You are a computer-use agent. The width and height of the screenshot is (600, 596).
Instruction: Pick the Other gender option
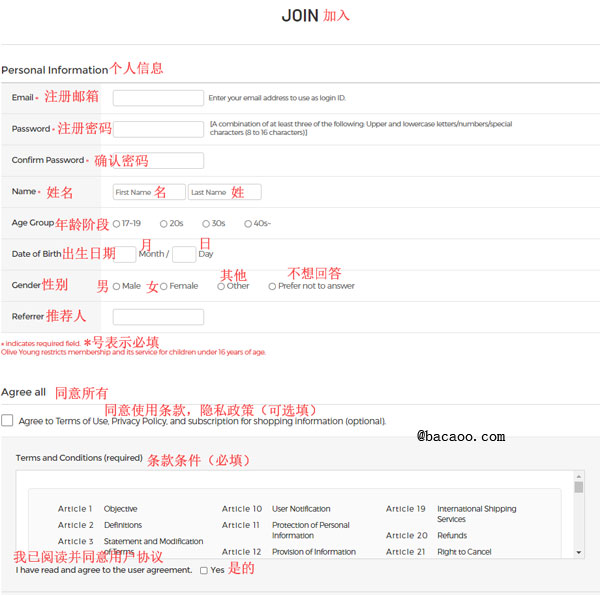(221, 286)
